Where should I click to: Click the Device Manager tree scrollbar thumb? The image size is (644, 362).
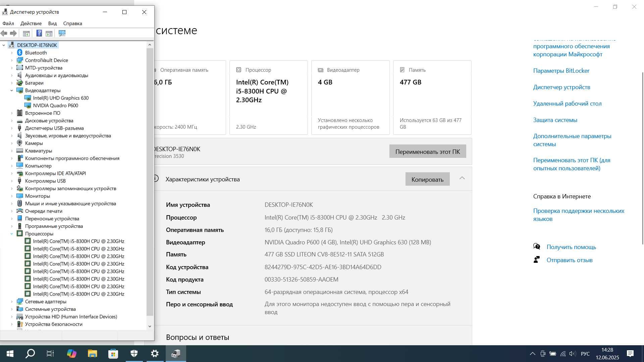tap(150, 182)
